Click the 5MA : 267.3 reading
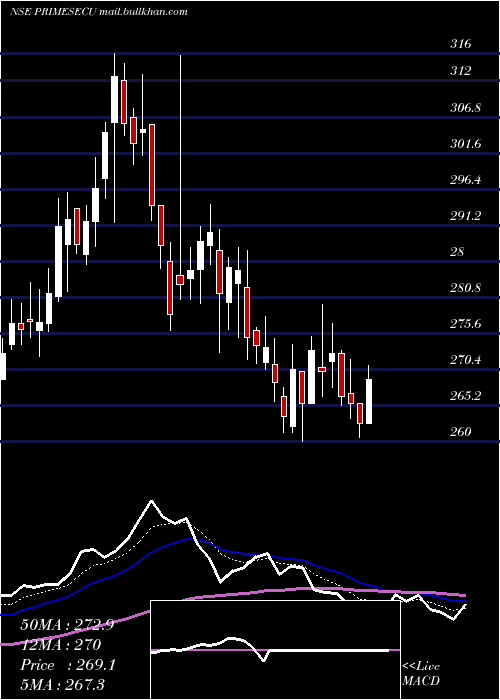Screen dimensions: 500x700 pyautogui.click(x=62, y=684)
